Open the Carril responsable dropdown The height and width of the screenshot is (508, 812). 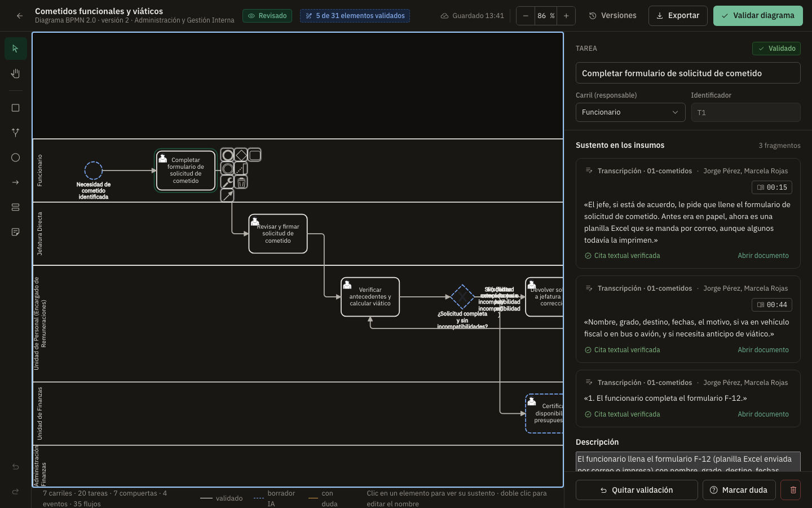pyautogui.click(x=630, y=112)
